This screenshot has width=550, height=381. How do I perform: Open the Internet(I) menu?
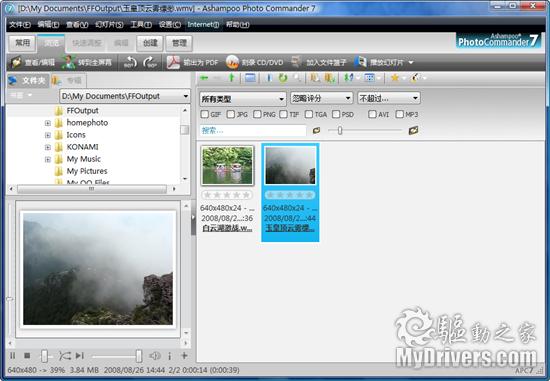203,24
